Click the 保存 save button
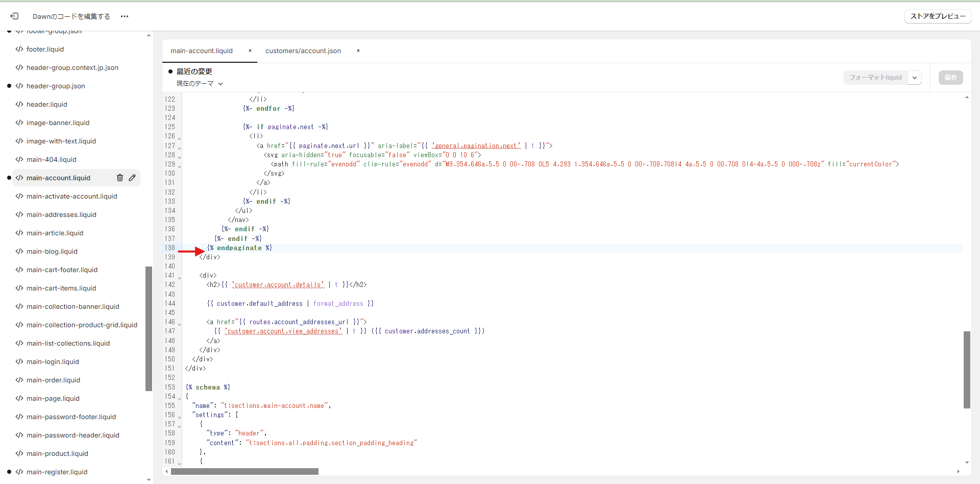This screenshot has width=980, height=484. click(950, 78)
